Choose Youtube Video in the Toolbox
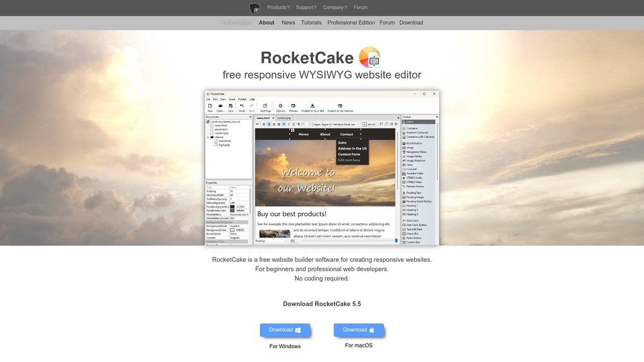Viewport: 644px width, 362px height. click(x=413, y=173)
